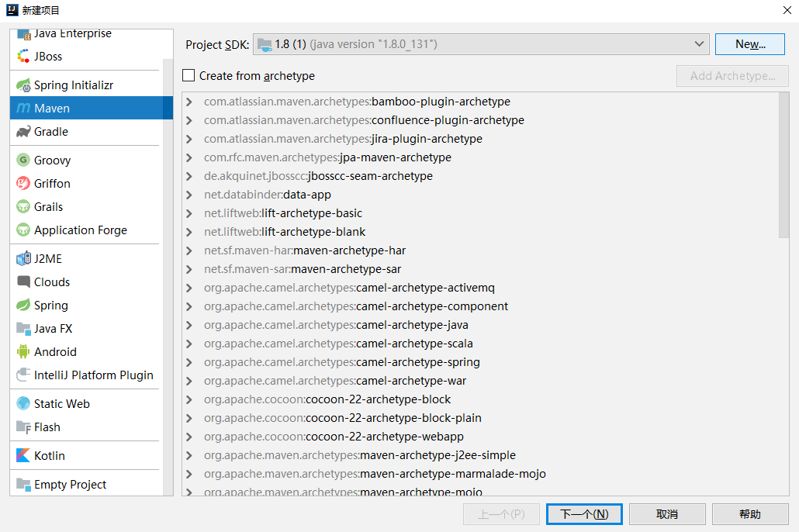799x532 pixels.
Task: Select maven-archetype-j2ee-simple row
Action: 480,455
